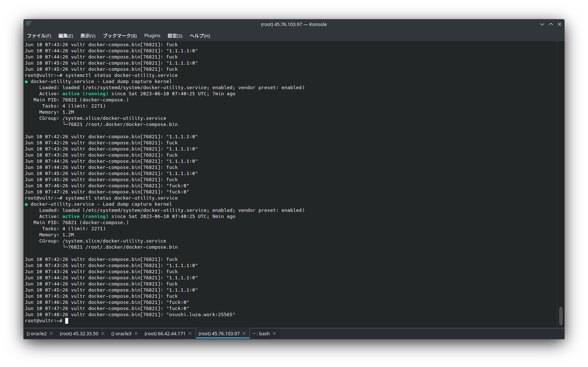The image size is (588, 367).
Task: Switch to the oracle2 tab
Action: point(36,334)
